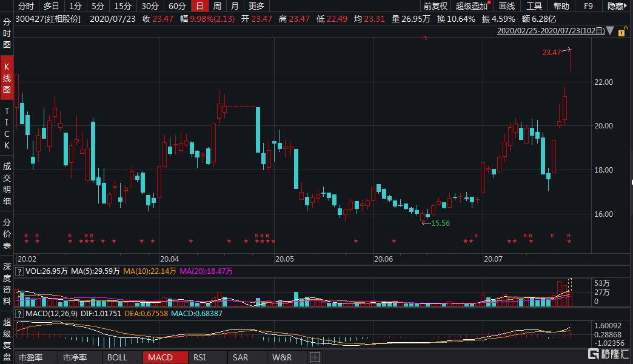Open the 画线 drawing menu
The width and height of the screenshot is (633, 364).
point(506,6)
